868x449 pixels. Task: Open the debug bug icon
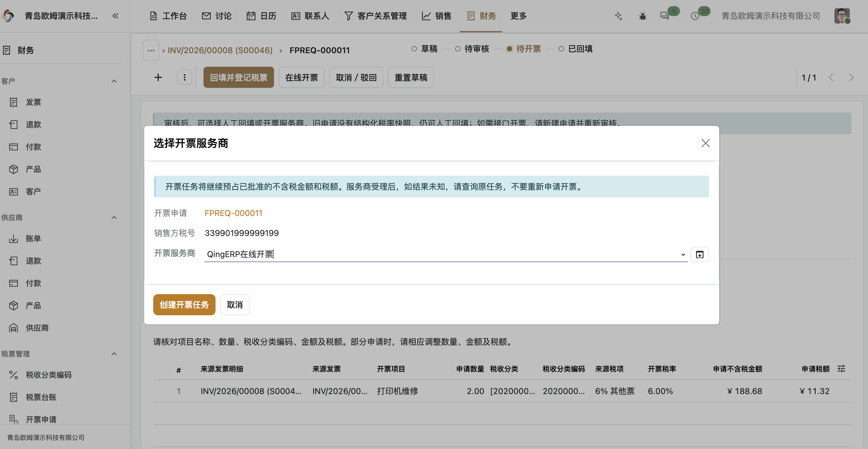click(642, 16)
